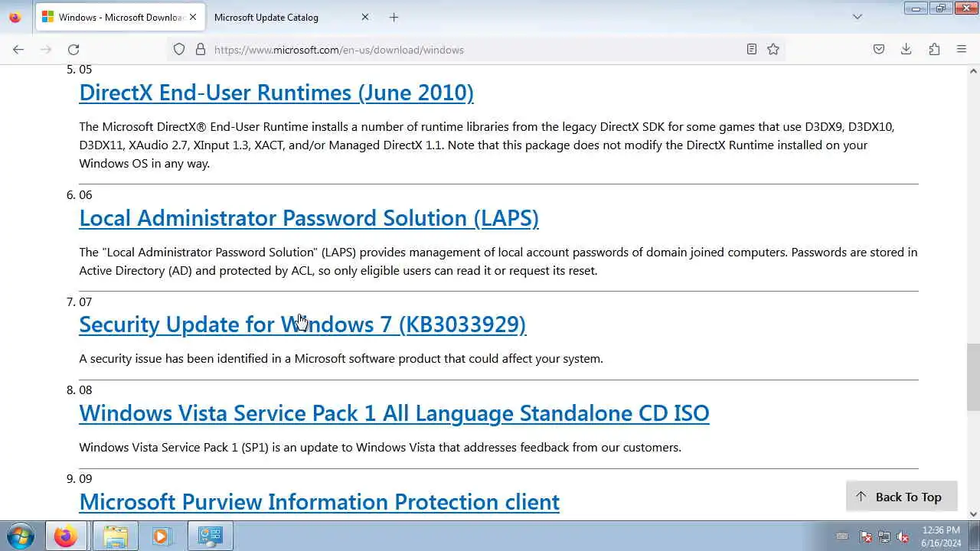Screen dimensions: 980x551
Task: Open the Windows Start menu
Action: coord(21,536)
